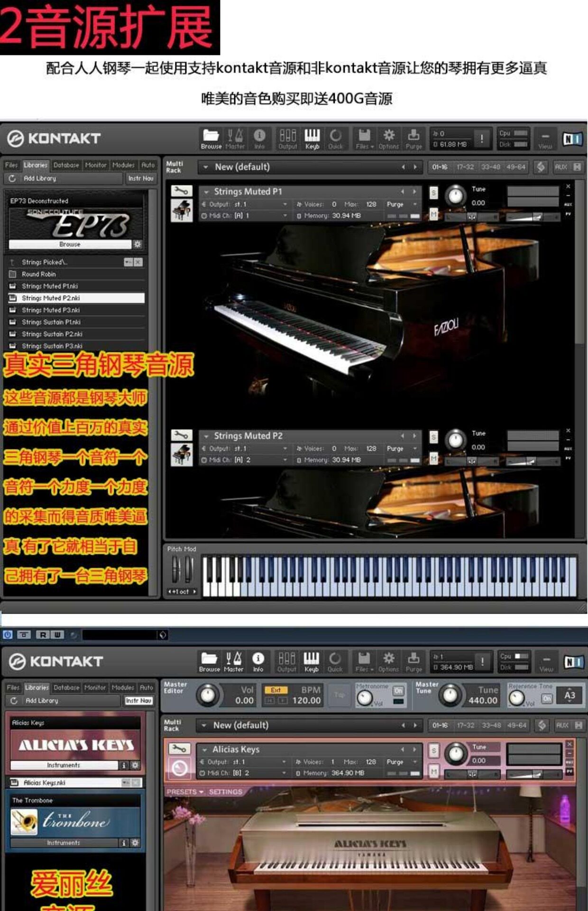Adjust Master Tune knob in lower Kontakt
The image size is (588, 911).
(450, 695)
